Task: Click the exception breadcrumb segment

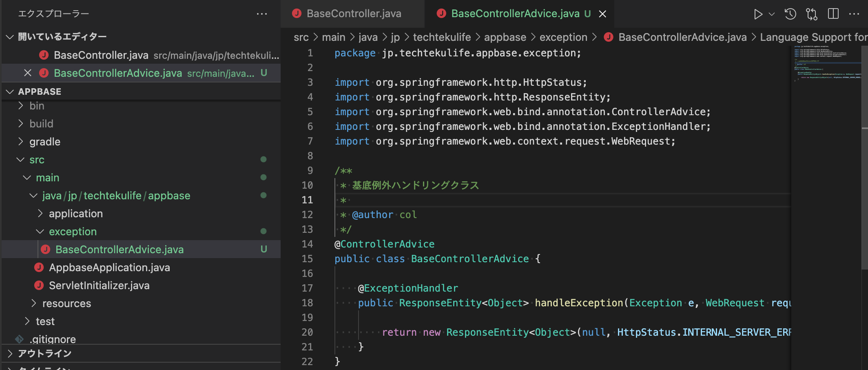Action: pos(563,37)
